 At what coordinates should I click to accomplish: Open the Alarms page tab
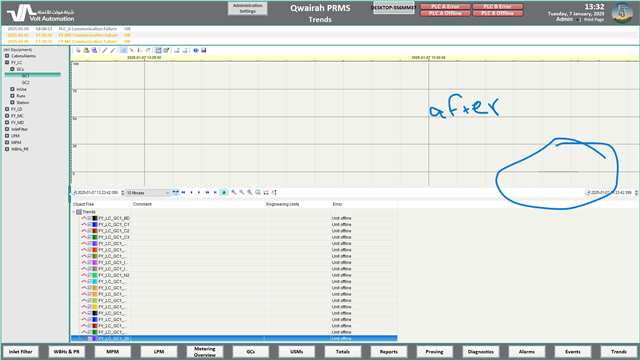(x=527, y=351)
